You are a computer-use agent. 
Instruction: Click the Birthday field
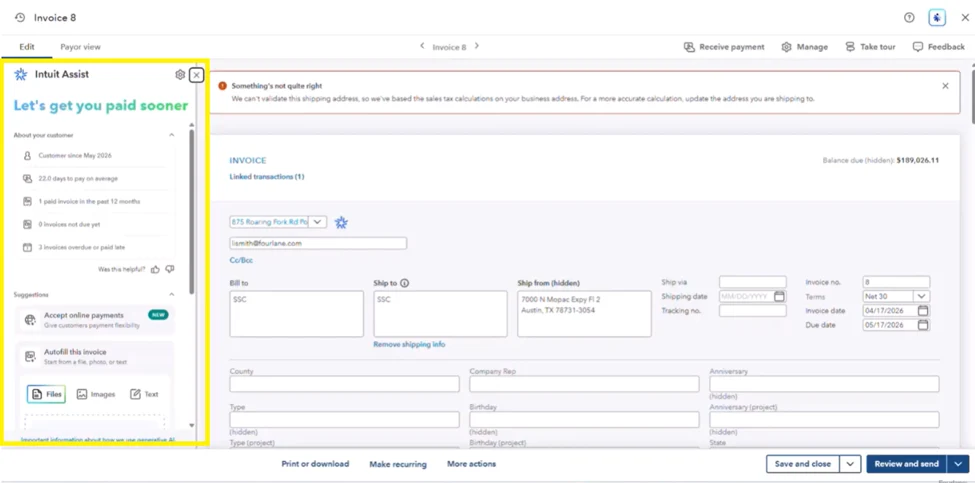(585, 420)
